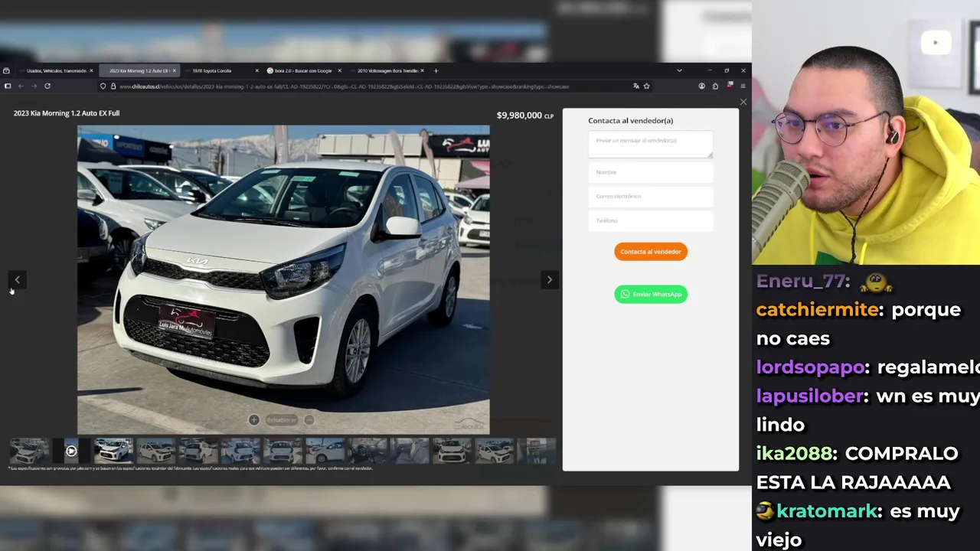Select the highlighted front-view thumbnail after video
This screenshot has height=551, width=980.
click(113, 452)
